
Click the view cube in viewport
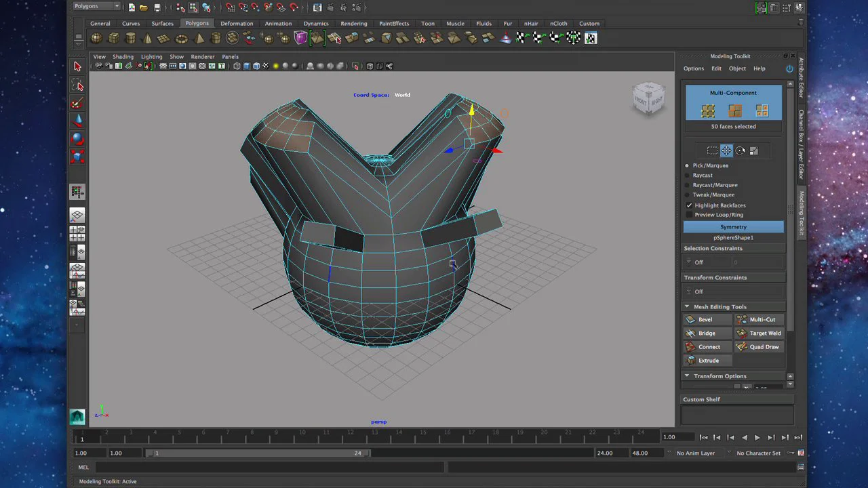pos(648,99)
